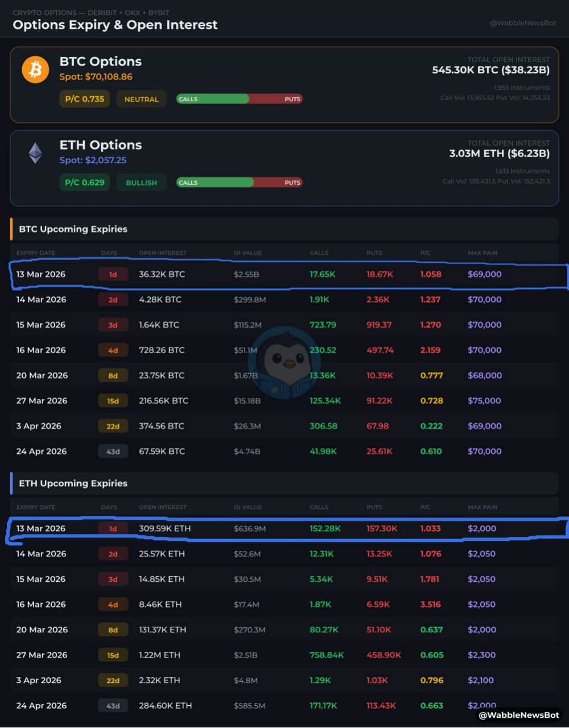569x728 pixels.
Task: Click the 15d badge in ETH table
Action: (x=113, y=655)
